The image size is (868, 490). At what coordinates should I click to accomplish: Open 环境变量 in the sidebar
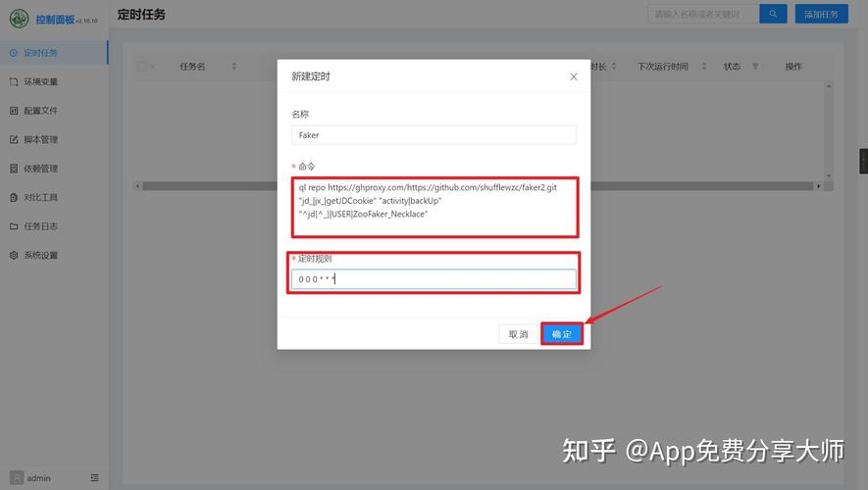pyautogui.click(x=54, y=82)
